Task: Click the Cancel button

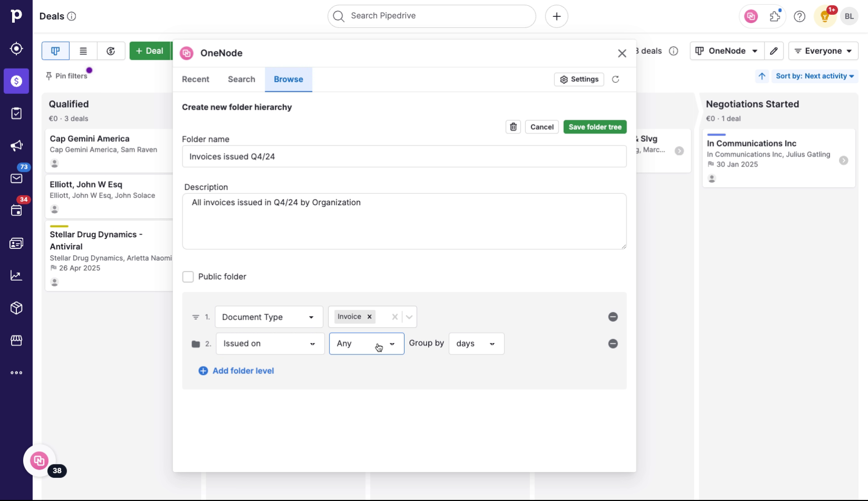Action: [542, 127]
